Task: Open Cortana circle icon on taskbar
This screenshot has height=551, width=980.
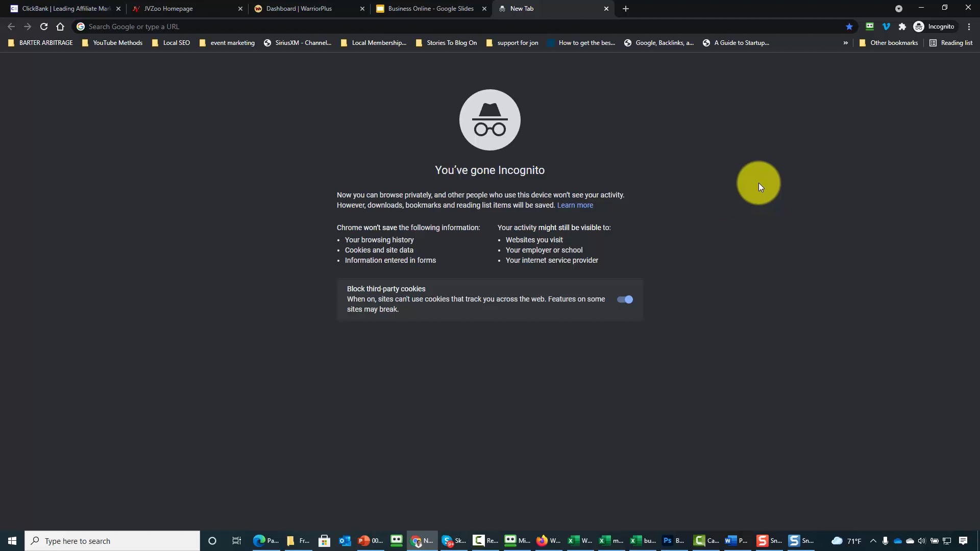Action: 212,541
